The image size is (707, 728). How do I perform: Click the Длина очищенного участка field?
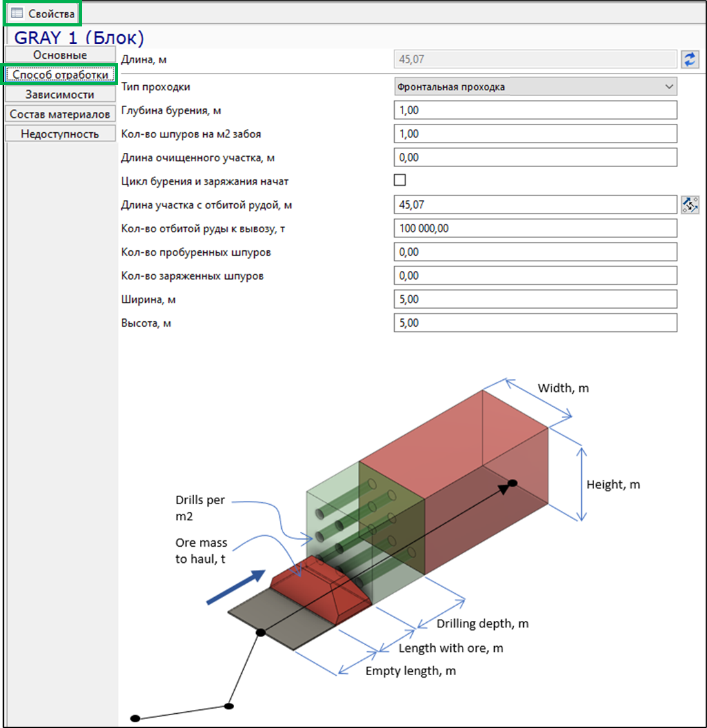535,158
